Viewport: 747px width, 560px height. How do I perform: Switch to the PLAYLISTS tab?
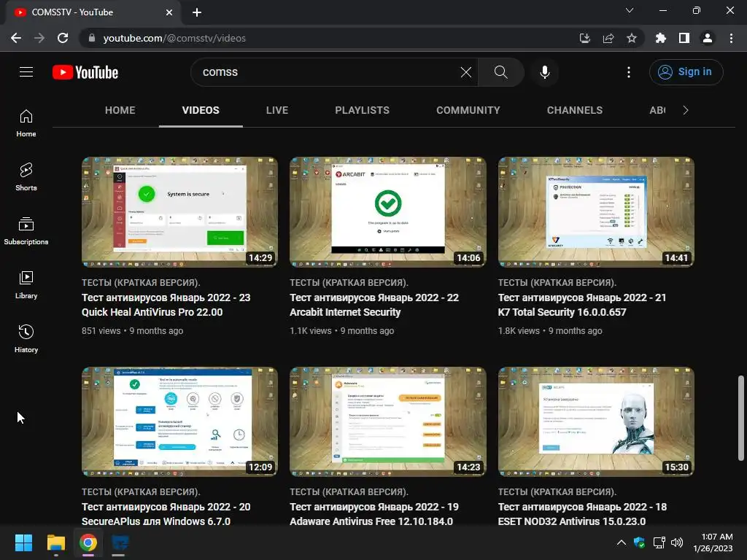pyautogui.click(x=362, y=110)
